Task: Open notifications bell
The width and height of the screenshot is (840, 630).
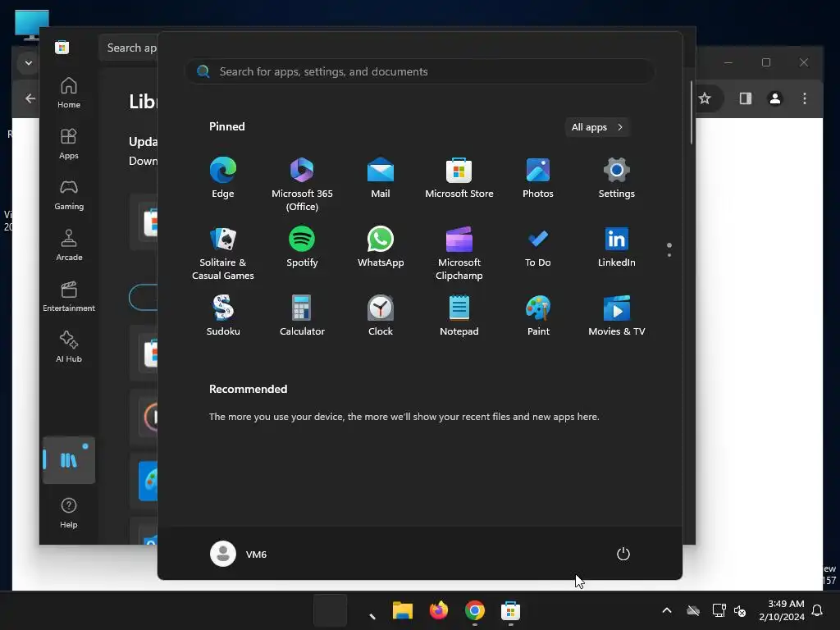Action: (818, 610)
